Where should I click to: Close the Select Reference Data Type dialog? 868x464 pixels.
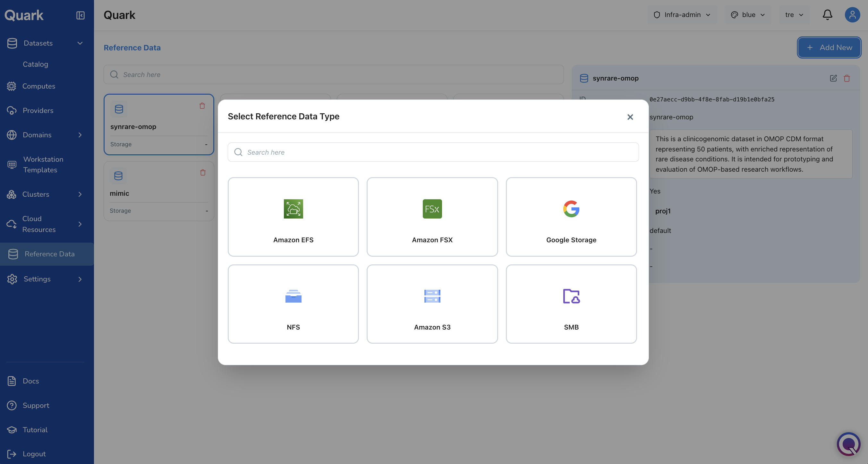pyautogui.click(x=630, y=117)
